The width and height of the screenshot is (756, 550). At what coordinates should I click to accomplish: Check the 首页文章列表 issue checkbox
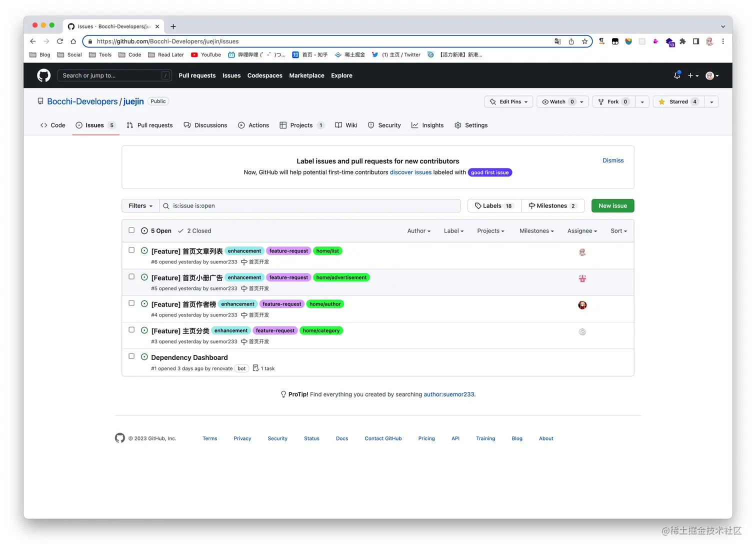(131, 250)
